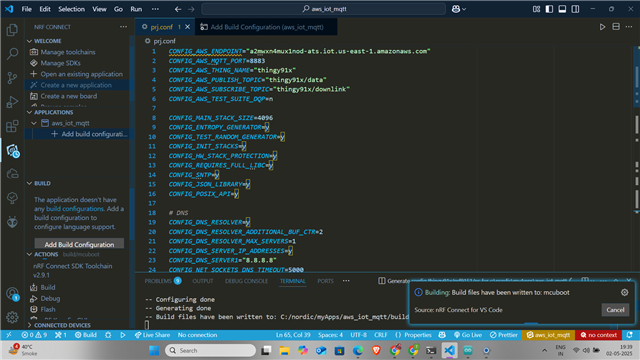Switch to the OUTPUT panel tab

pyautogui.click(x=203, y=281)
